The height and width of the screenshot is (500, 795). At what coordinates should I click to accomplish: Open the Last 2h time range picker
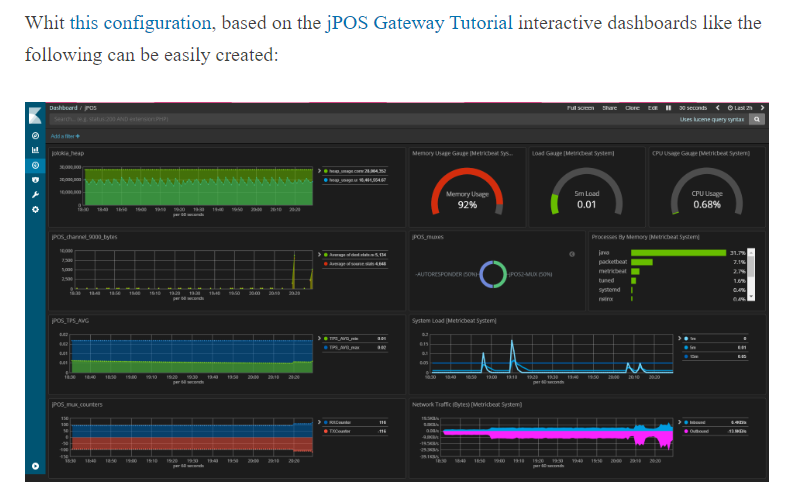coord(741,107)
